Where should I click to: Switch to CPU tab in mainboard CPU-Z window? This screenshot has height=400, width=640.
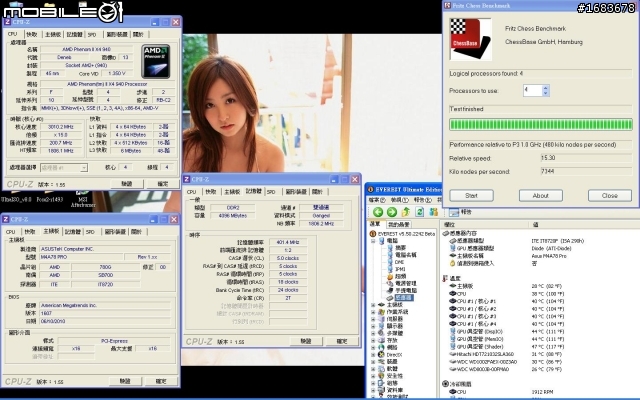coord(11,232)
